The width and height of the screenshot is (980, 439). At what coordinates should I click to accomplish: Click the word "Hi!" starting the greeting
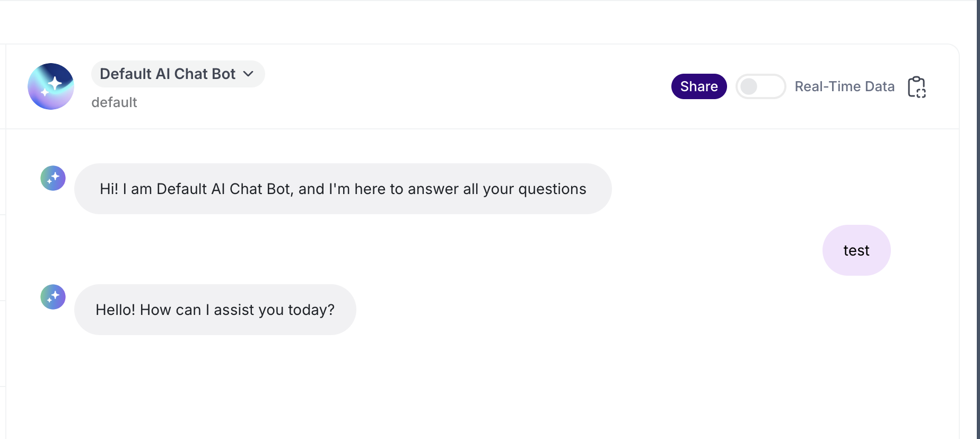109,189
